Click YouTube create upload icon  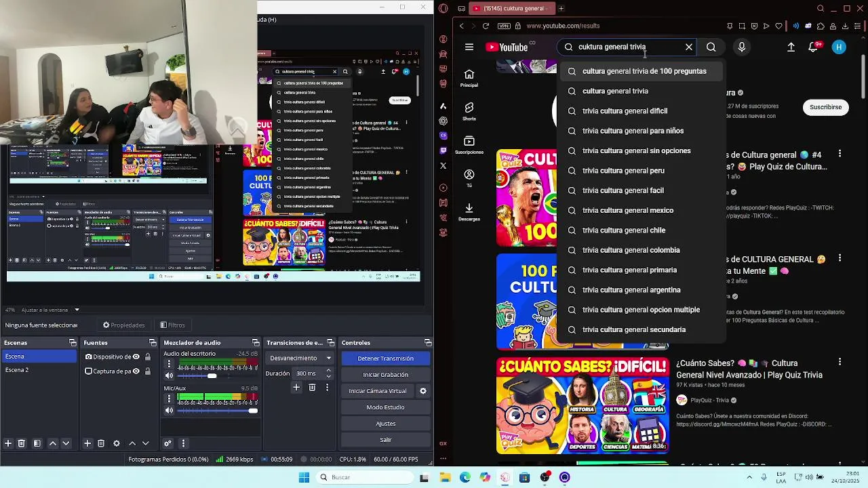[791, 47]
